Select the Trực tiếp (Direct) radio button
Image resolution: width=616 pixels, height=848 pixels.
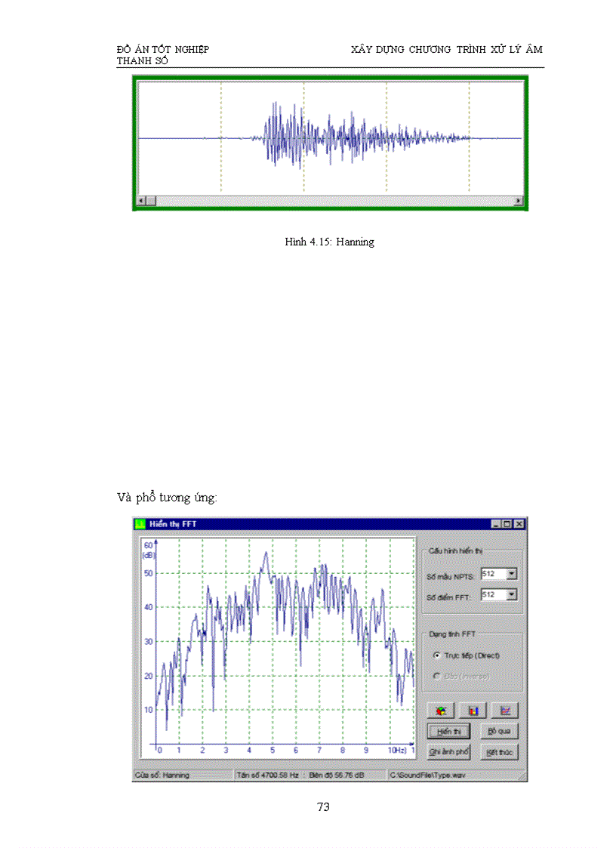point(437,655)
